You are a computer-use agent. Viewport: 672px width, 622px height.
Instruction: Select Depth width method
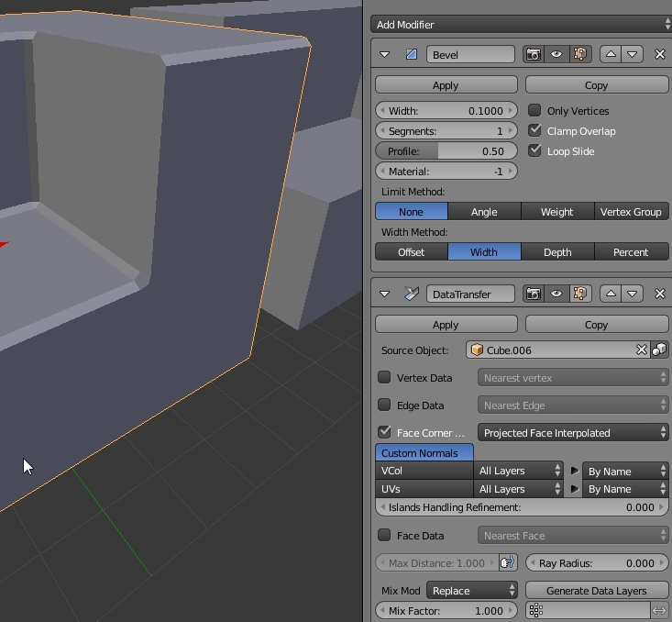pyautogui.click(x=557, y=251)
